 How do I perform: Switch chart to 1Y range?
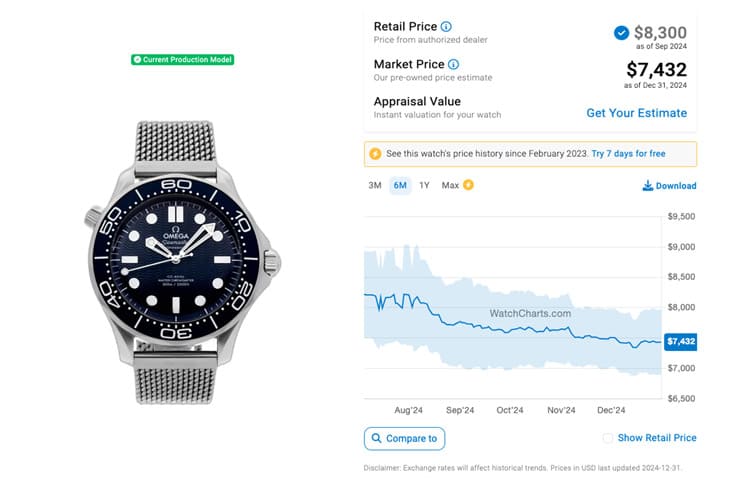click(425, 185)
